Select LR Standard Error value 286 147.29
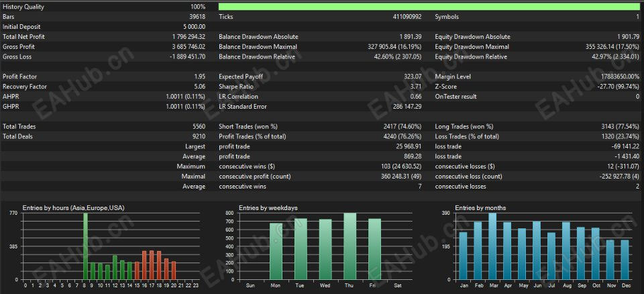 click(407, 107)
